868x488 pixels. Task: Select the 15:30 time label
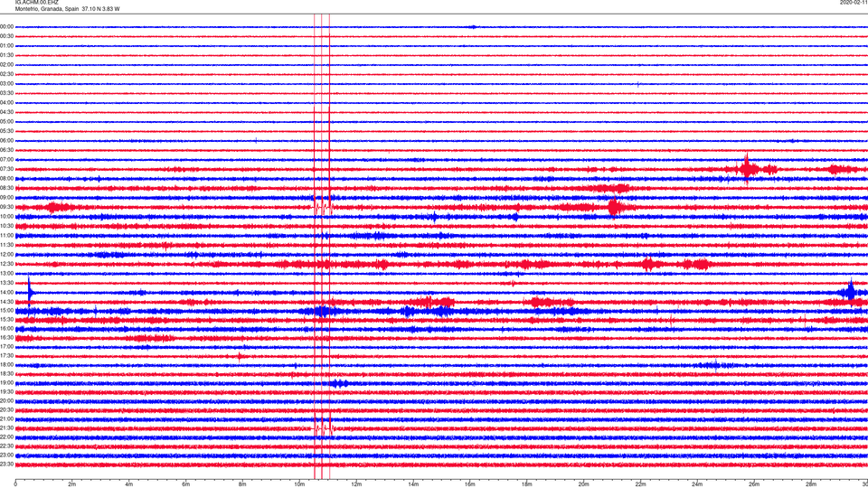[x=7, y=320]
